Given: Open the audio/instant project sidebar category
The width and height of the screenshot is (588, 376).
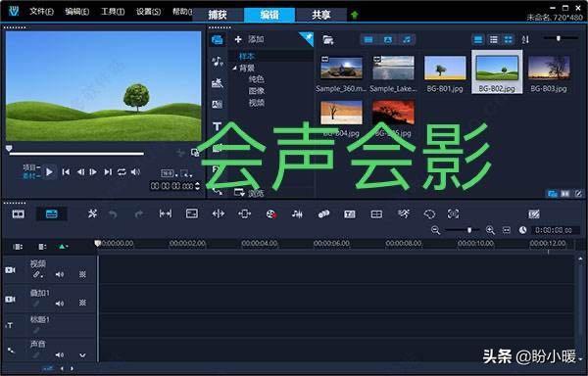Looking at the screenshot, I should tap(218, 61).
